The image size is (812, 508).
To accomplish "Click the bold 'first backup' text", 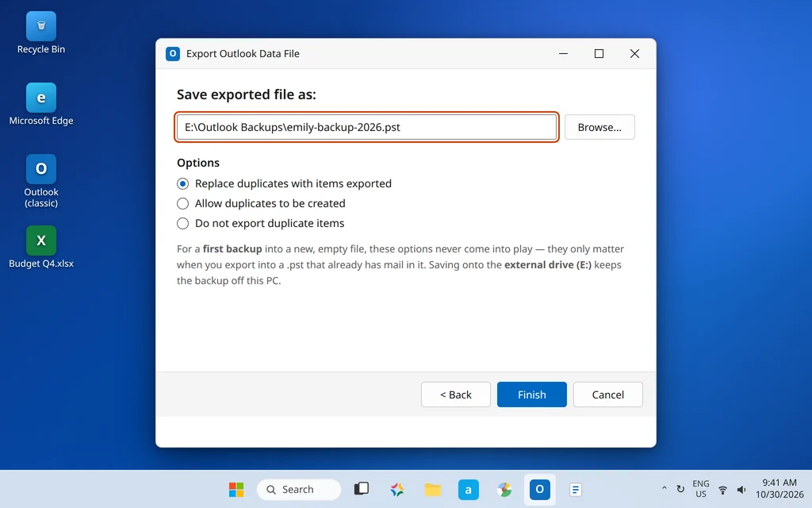I will tap(232, 248).
